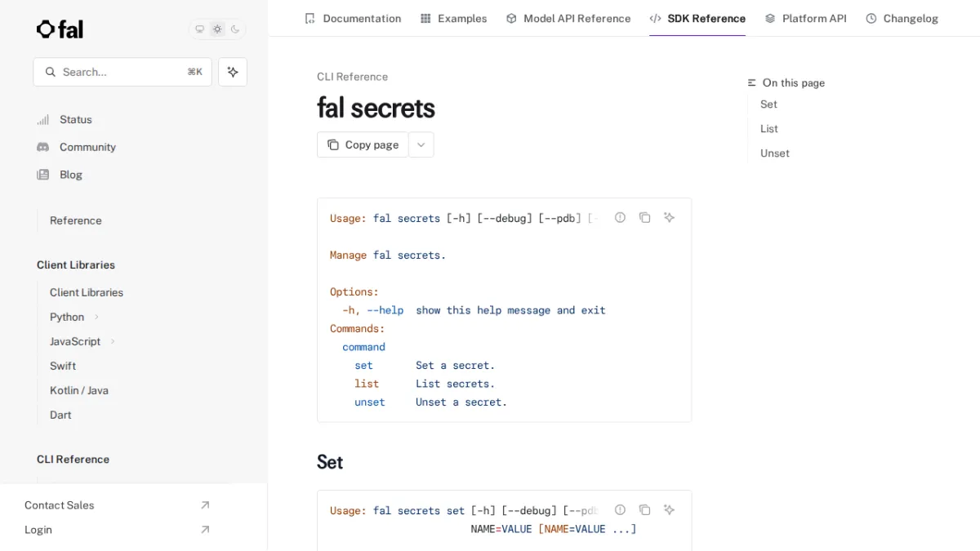980x551 pixels.
Task: Open the Status link
Action: 76,119
